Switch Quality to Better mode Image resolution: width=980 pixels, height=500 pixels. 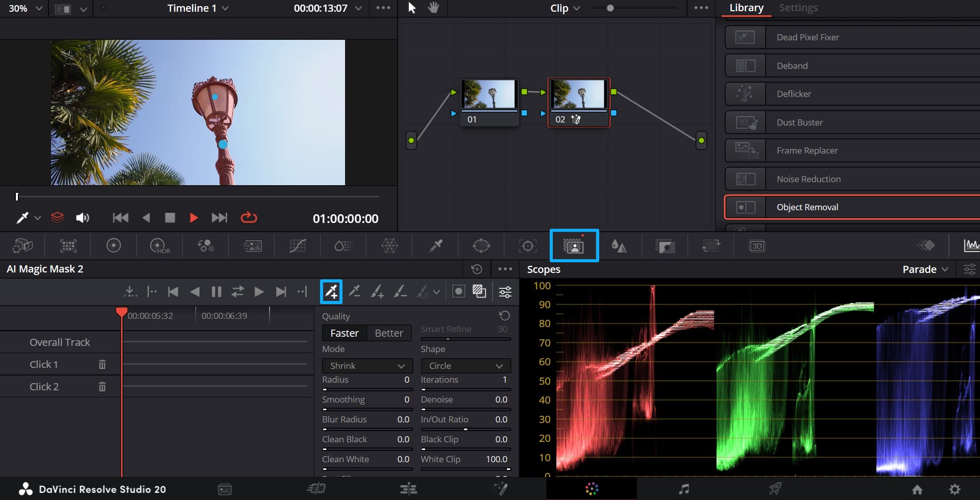[x=389, y=333]
